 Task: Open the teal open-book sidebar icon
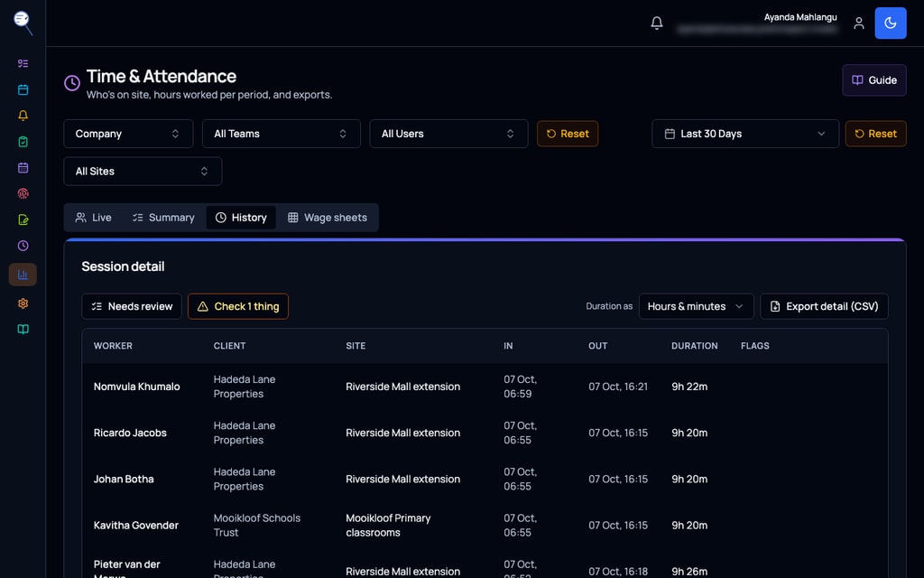point(23,329)
